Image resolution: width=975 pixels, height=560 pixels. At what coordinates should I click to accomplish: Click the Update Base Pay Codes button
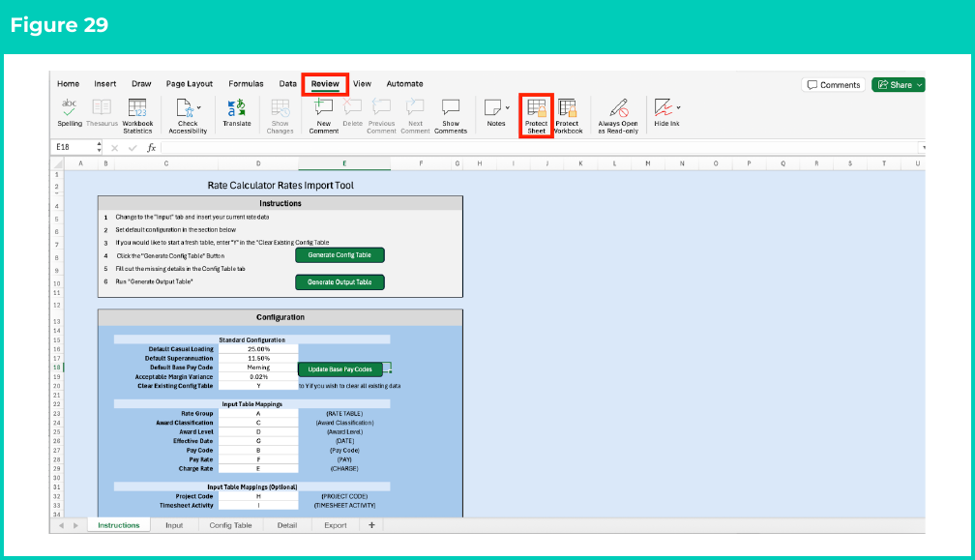click(x=340, y=369)
